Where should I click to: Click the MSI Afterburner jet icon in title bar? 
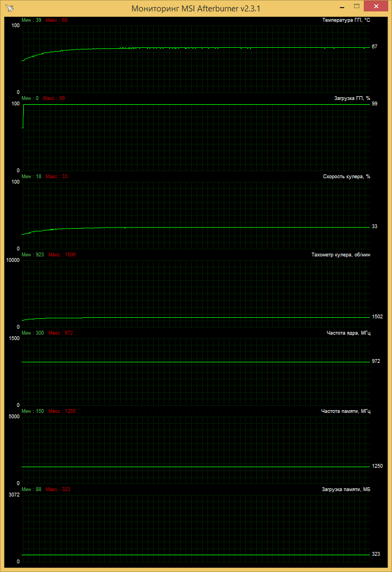pos(10,8)
